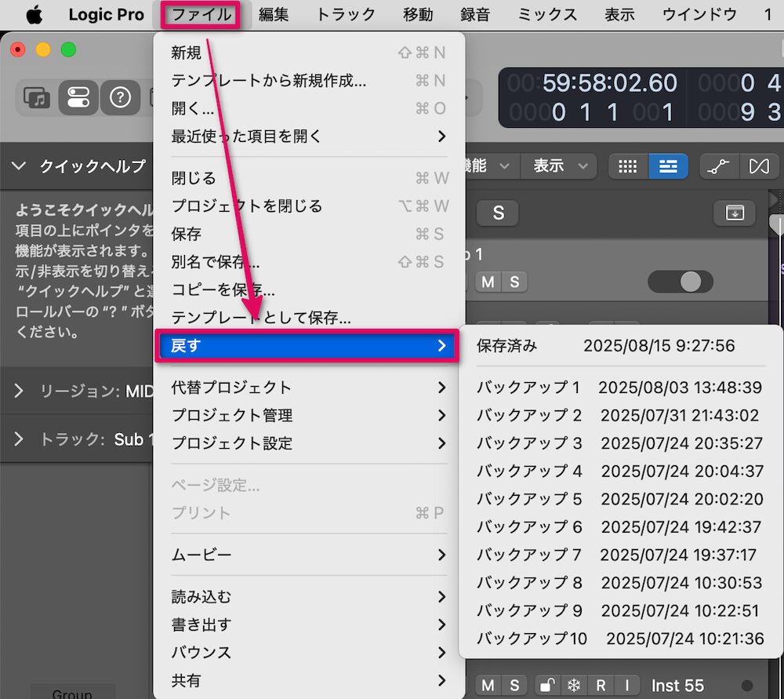Select the highlighted 戻す menu item

[x=307, y=346]
